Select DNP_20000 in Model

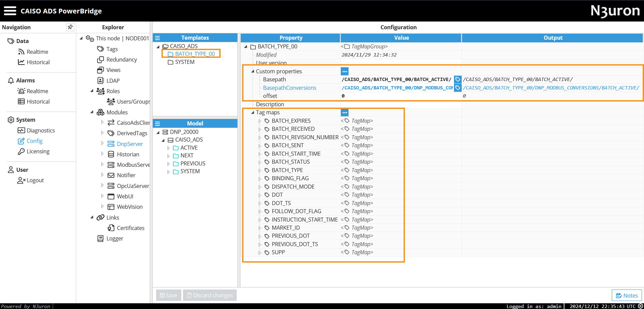point(184,132)
